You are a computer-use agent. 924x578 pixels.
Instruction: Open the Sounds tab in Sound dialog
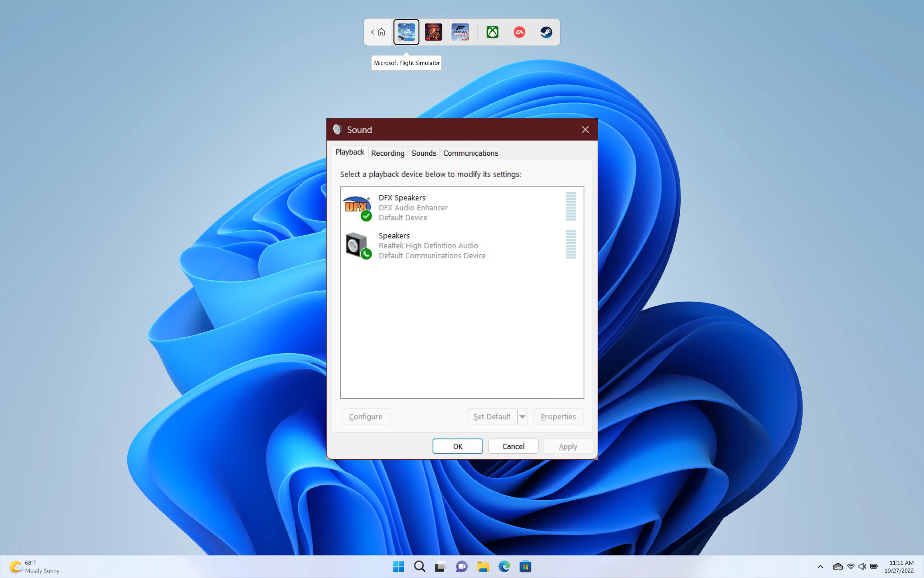coord(423,153)
